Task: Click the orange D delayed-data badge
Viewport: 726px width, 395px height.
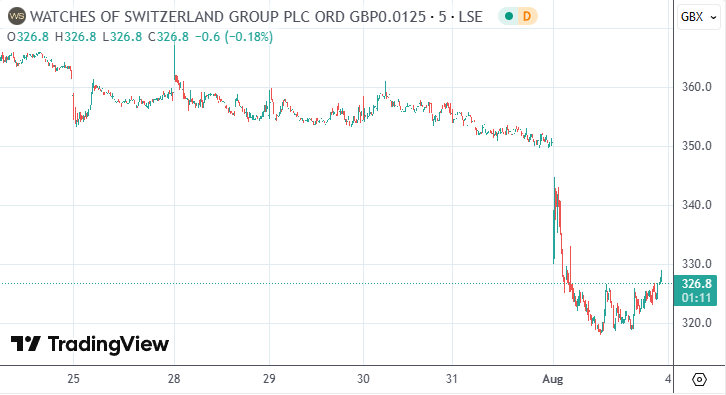Action: (526, 17)
